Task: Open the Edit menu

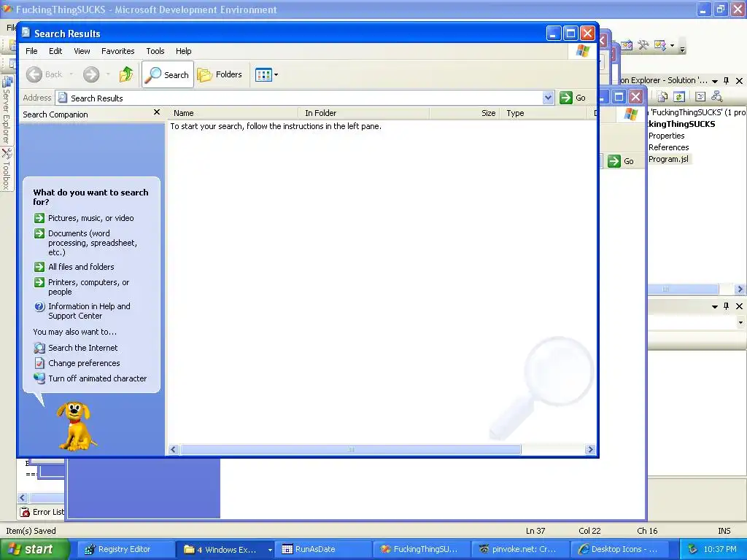Action: (55, 51)
